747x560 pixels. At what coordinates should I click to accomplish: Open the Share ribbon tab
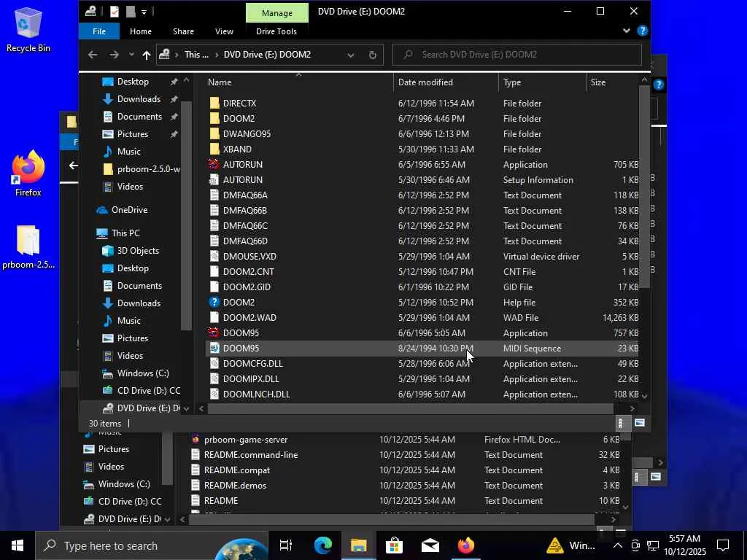pos(183,31)
